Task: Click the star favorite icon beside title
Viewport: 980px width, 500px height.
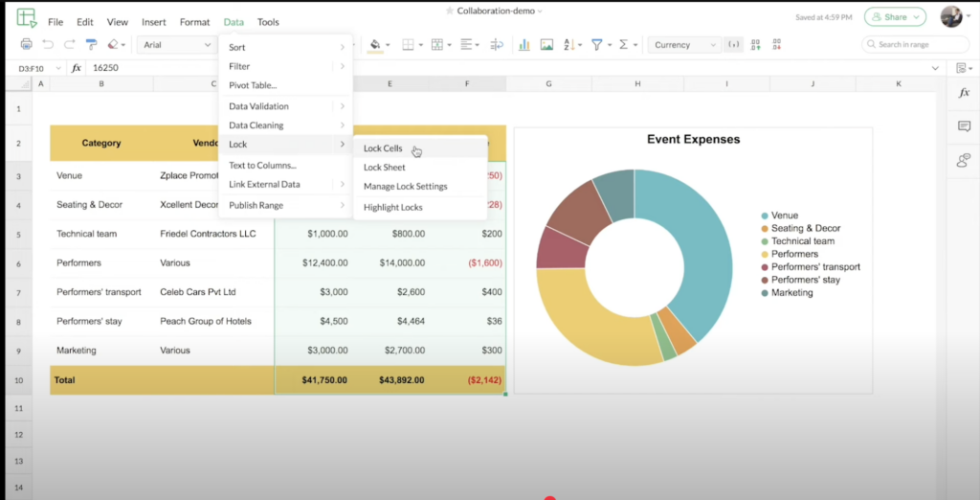Action: click(450, 11)
